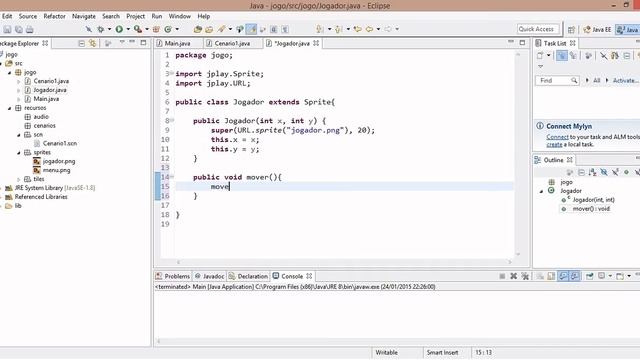This screenshot has width=640, height=360.
Task: Open the Refactor menu
Action: (x=54, y=16)
